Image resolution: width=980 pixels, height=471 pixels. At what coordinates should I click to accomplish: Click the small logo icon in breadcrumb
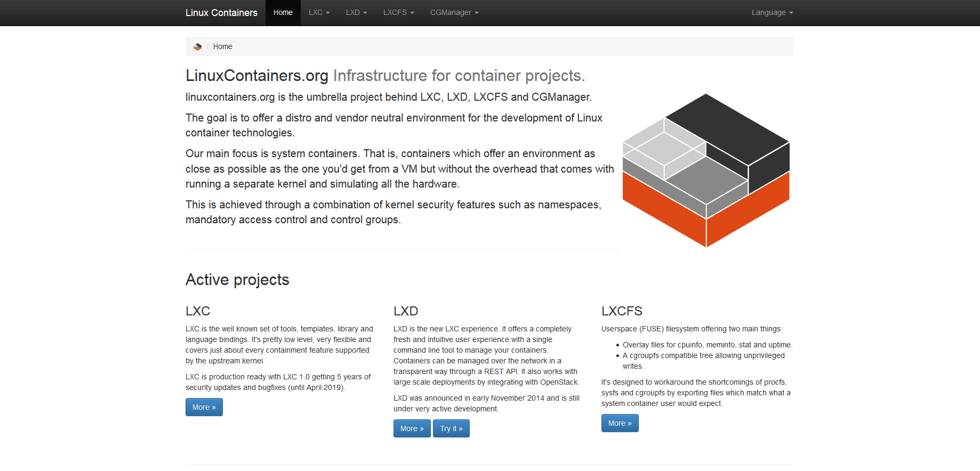[197, 47]
